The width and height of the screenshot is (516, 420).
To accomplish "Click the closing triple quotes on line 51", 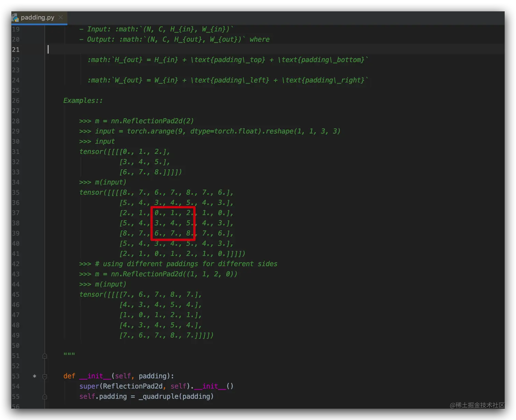I will tap(69, 354).
